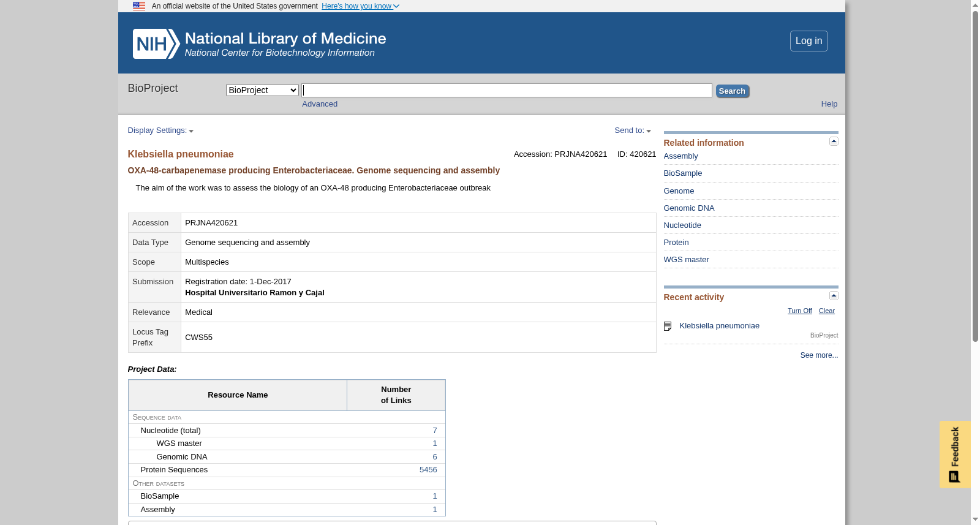Open the related BioSample link
The height and width of the screenshot is (525, 980).
coord(683,173)
